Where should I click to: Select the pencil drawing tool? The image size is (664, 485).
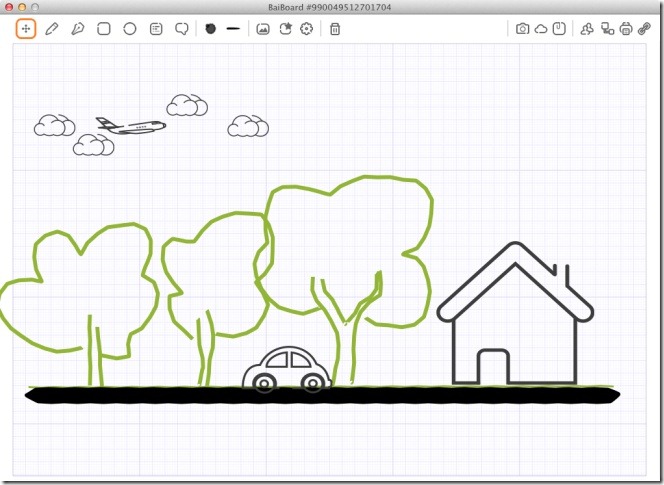pos(52,29)
